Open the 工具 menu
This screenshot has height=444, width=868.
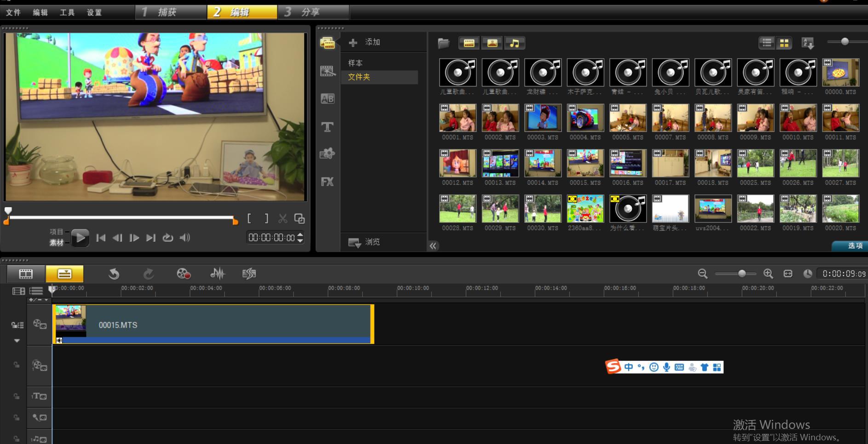pyautogui.click(x=67, y=12)
